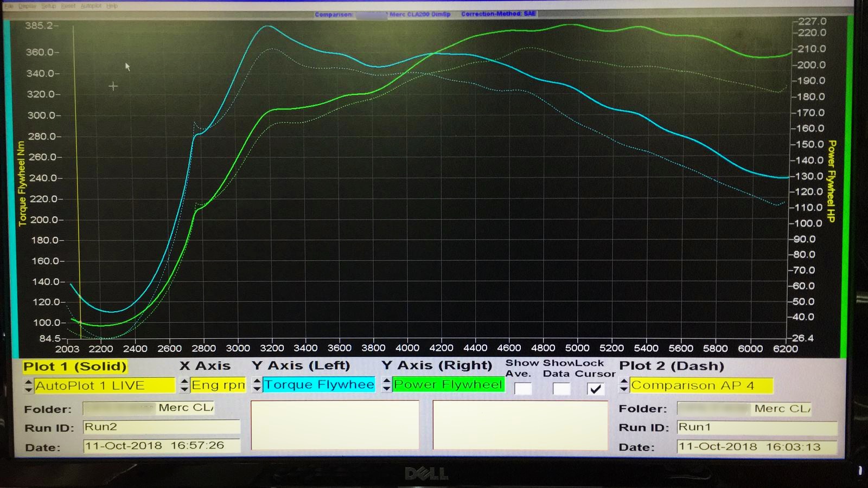
Task: Click the yellow vertical cursor line on graph
Action: pos(76,163)
